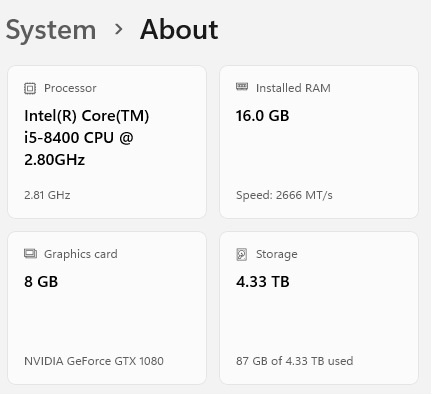Click the 4.33 TB storage value

[263, 282]
